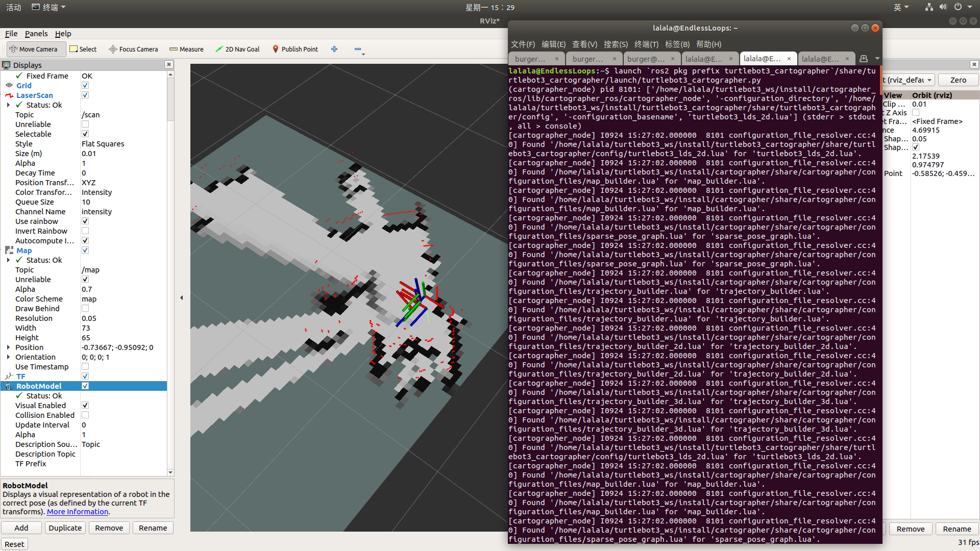Activate the 2D Nav Goal tool
This screenshot has width=980, height=551.
[x=237, y=49]
